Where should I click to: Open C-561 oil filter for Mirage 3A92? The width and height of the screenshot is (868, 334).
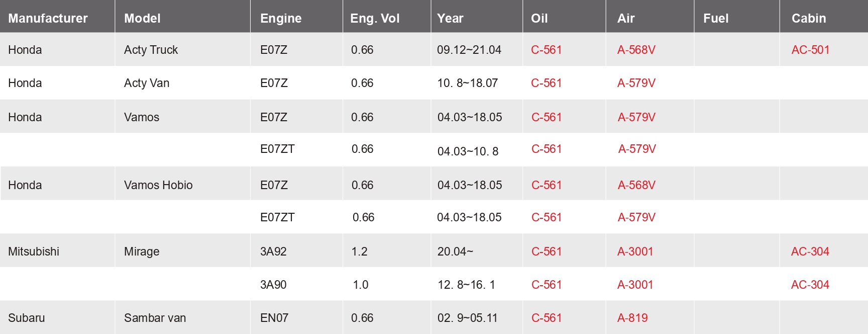[x=547, y=252]
